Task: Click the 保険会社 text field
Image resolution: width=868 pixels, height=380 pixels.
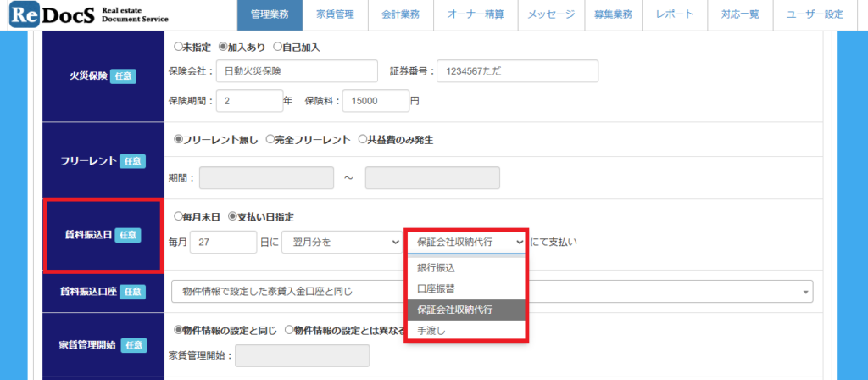Action: click(x=296, y=71)
